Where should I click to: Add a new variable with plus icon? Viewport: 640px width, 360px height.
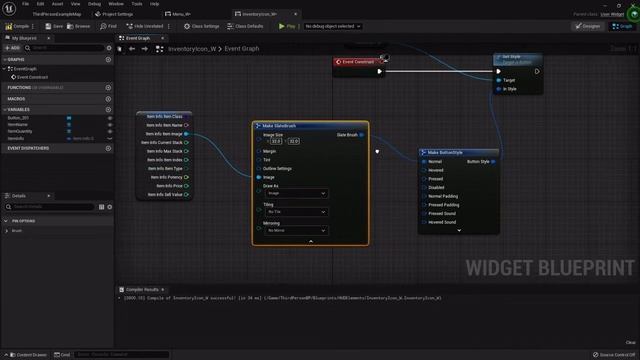tap(108, 109)
